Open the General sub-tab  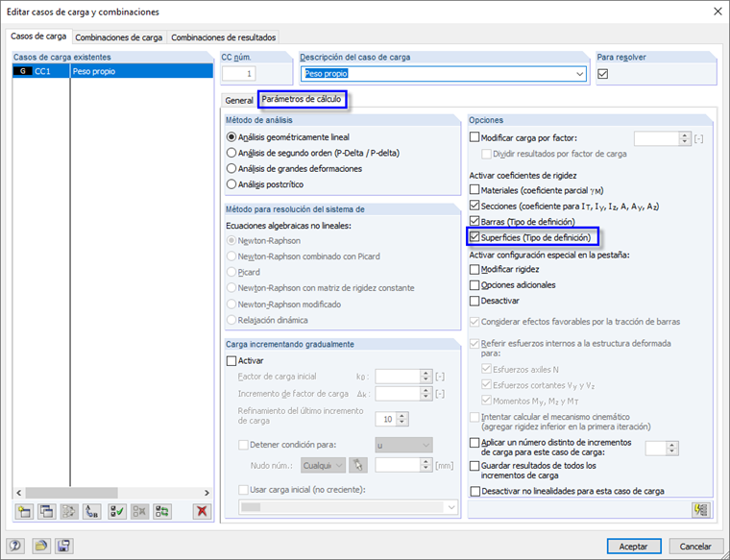[x=239, y=100]
